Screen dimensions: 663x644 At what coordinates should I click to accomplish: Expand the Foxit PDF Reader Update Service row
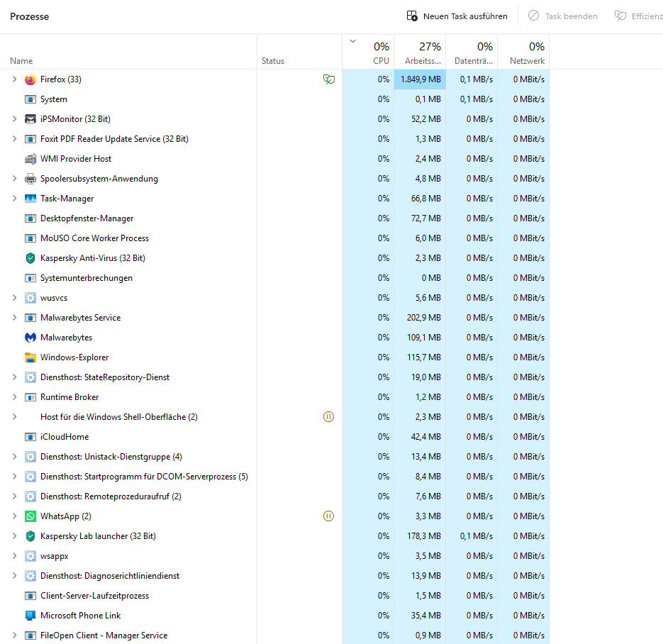coord(14,139)
